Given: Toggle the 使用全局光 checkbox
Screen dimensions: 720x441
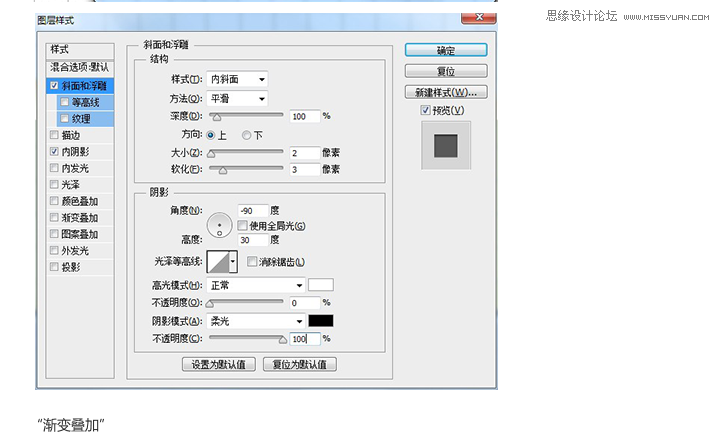Looking at the screenshot, I should (242, 226).
